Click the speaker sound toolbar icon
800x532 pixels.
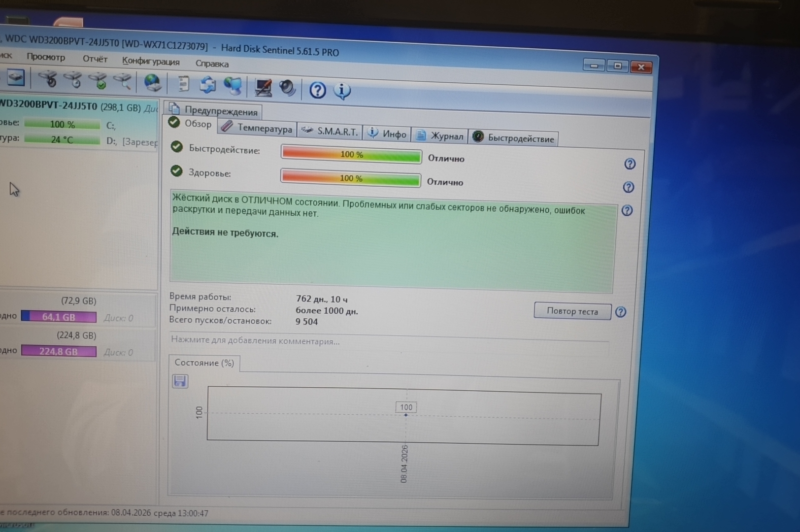pos(287,88)
